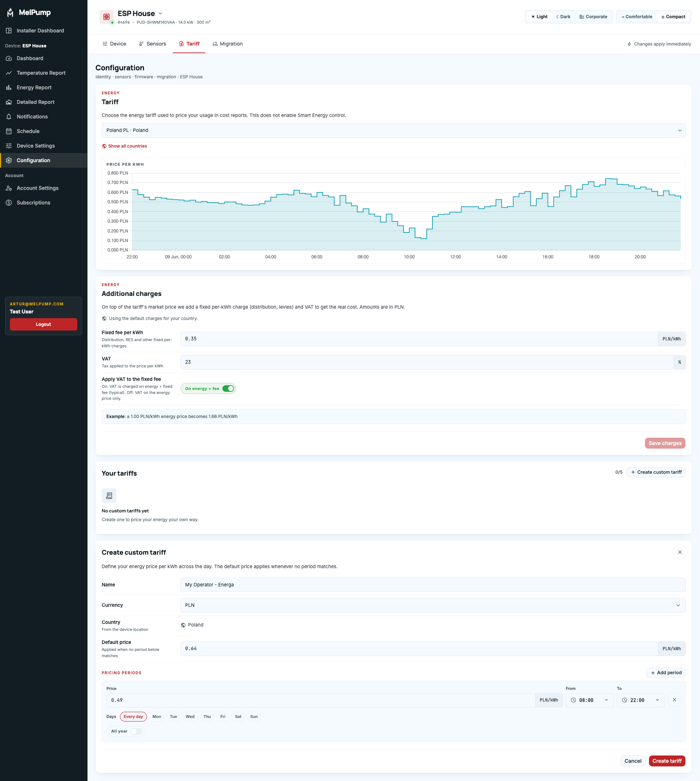Viewport: 700px width, 781px height.
Task: Expand the Poland PL tariff dropdown
Action: 393,131
